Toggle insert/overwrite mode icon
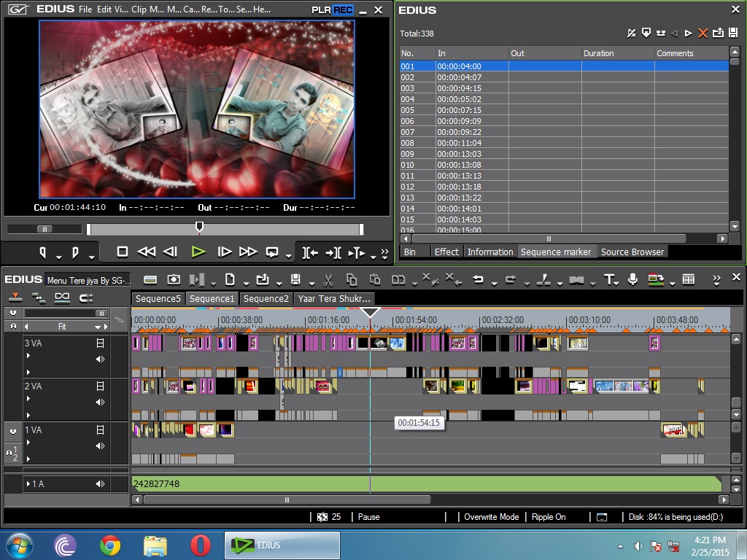 point(15,297)
